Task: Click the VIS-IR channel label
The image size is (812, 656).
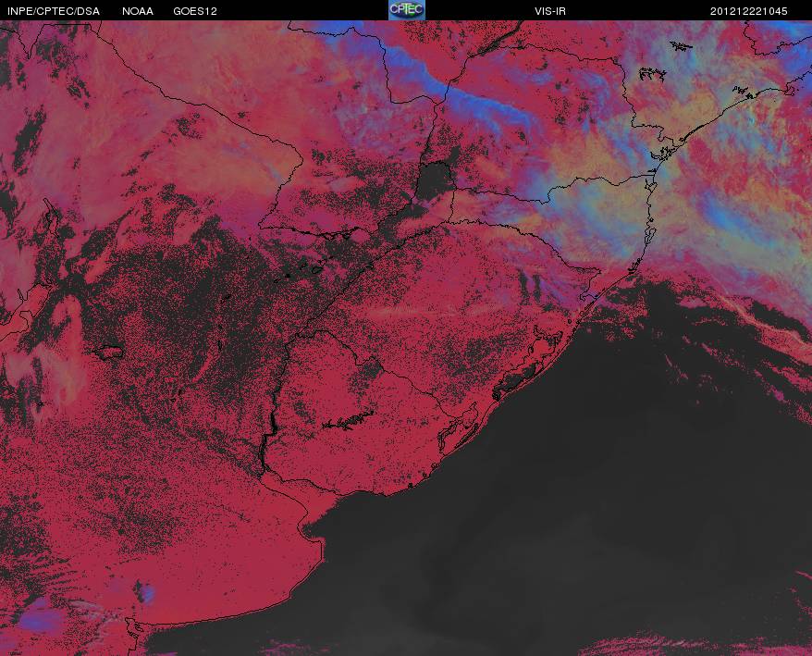Action: tap(550, 11)
